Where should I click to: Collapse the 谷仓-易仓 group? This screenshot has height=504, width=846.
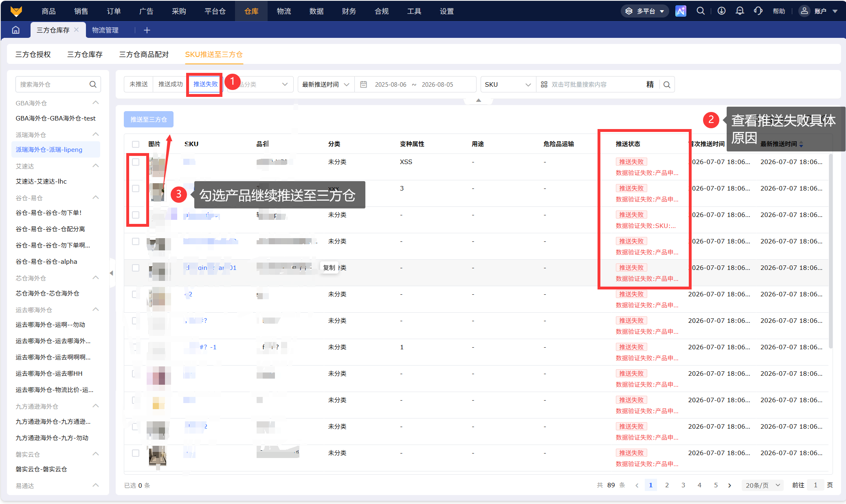click(x=96, y=197)
